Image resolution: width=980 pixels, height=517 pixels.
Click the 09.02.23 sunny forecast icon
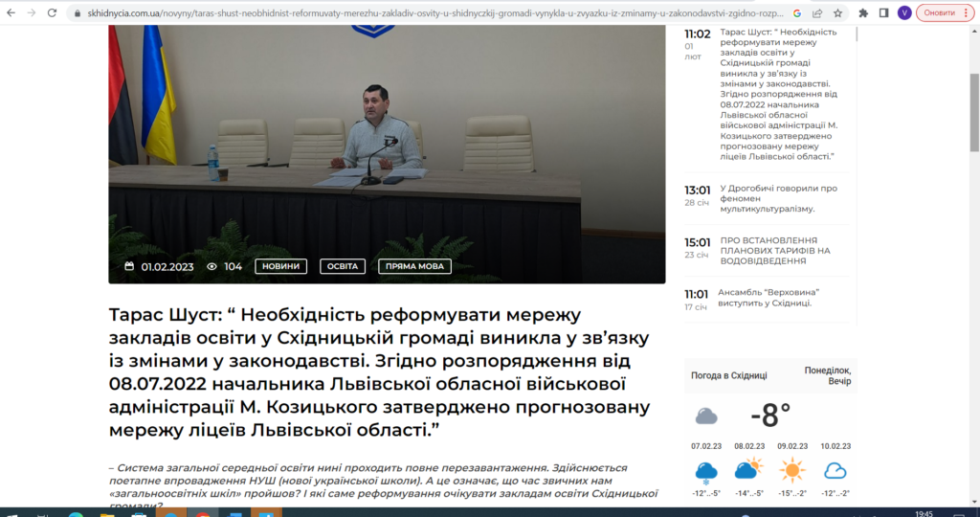tap(791, 470)
